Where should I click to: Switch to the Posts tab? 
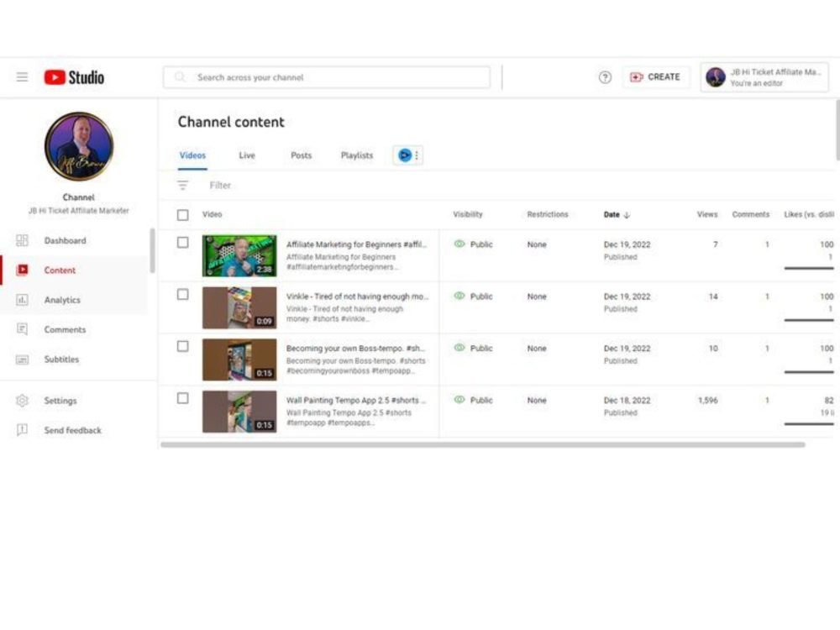tap(301, 155)
